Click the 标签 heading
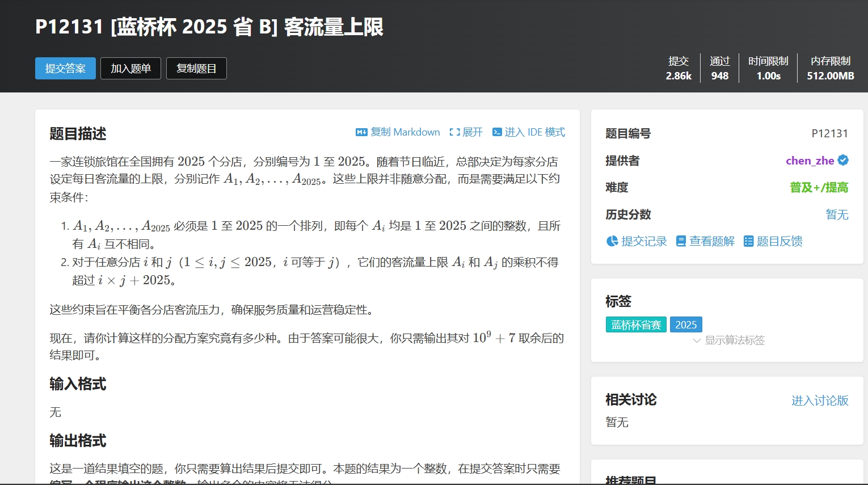868x485 pixels. [618, 301]
